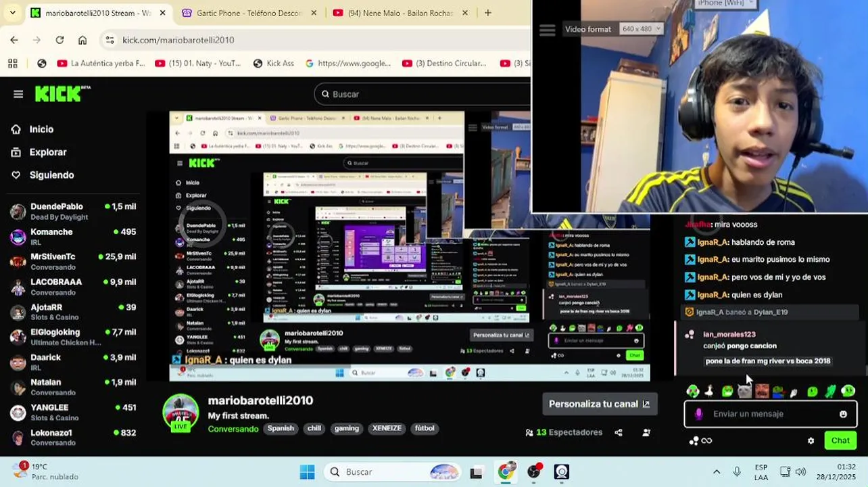Select the chill tag
Screen dimensions: 868x487
coord(314,428)
